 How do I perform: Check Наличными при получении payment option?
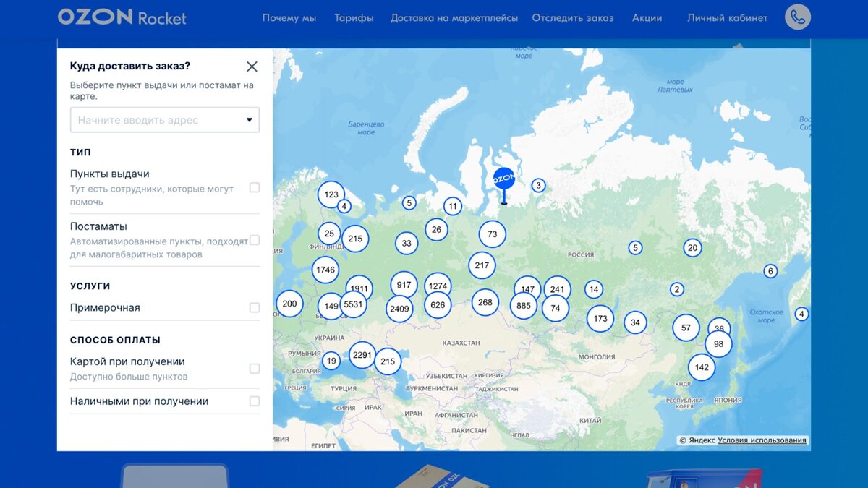pos(255,401)
